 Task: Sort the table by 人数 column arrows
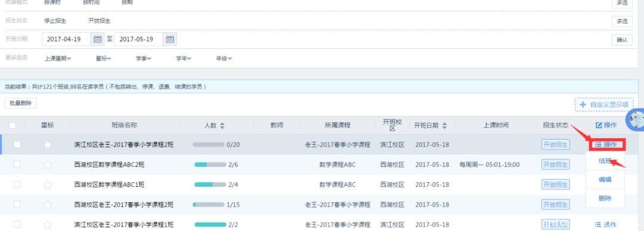click(222, 126)
